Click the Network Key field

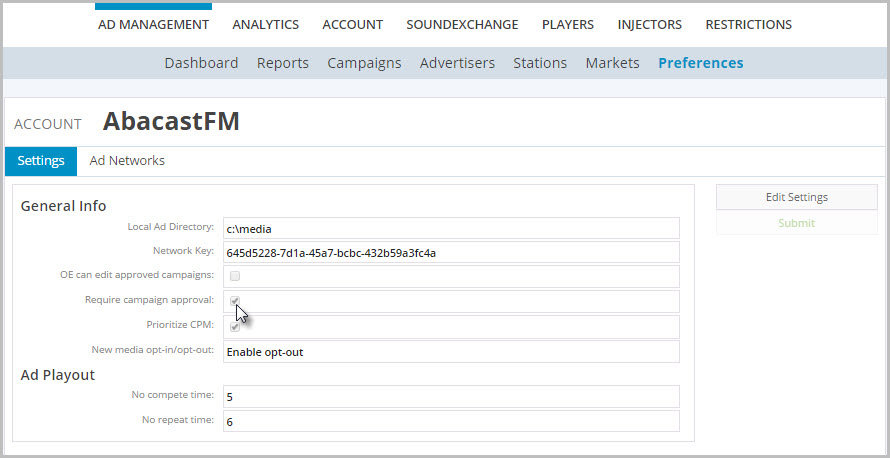click(451, 252)
